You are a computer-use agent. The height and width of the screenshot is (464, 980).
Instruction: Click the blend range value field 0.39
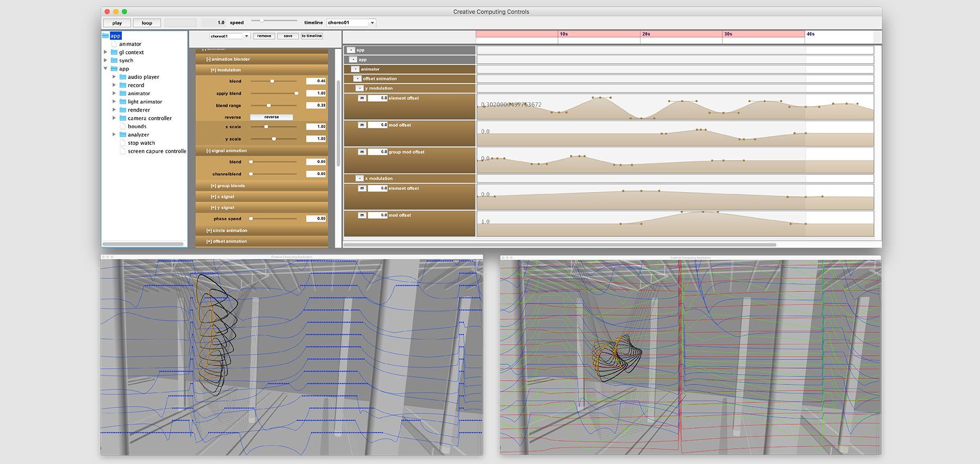click(316, 105)
